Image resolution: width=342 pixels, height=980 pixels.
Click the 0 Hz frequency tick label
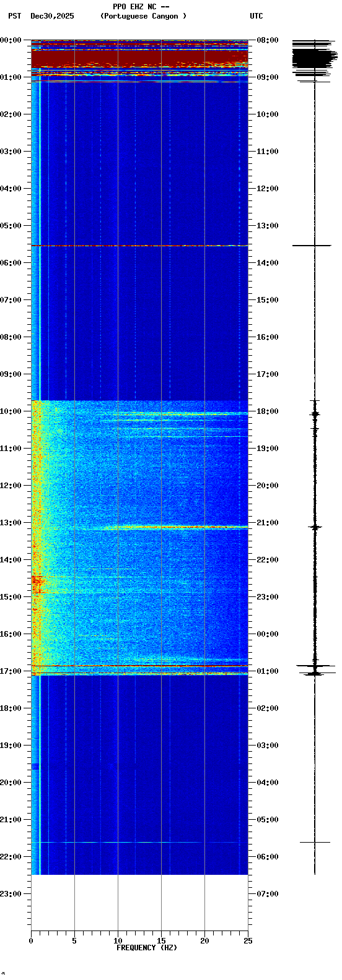tap(31, 941)
